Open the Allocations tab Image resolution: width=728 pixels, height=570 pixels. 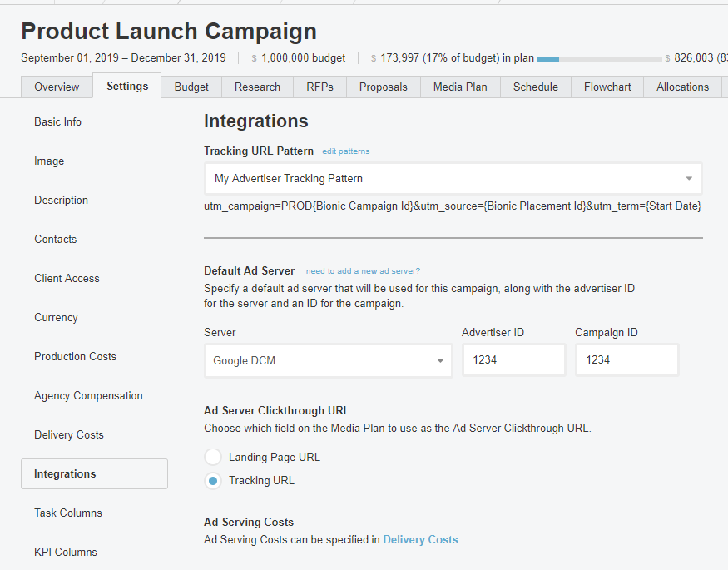point(682,87)
